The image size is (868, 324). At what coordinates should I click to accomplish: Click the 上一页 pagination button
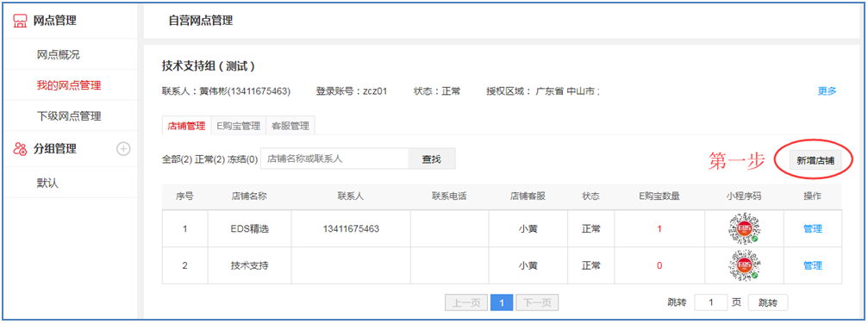coord(466,302)
